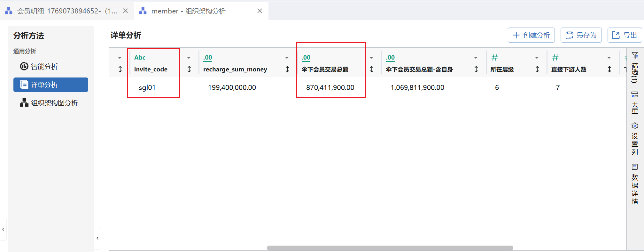Viewport: 644px width, 252px height.
Task: Close the member 组织架构分析 tab
Action: (260, 11)
